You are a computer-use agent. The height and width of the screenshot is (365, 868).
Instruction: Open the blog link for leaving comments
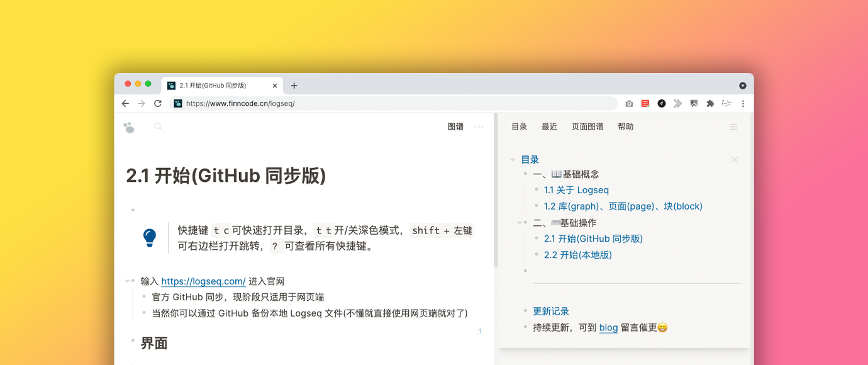coord(608,327)
